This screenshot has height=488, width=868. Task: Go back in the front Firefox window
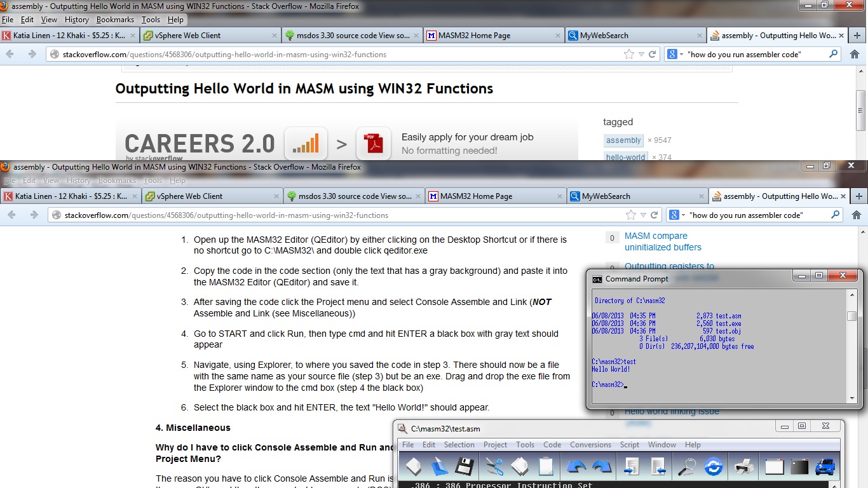pos(11,215)
